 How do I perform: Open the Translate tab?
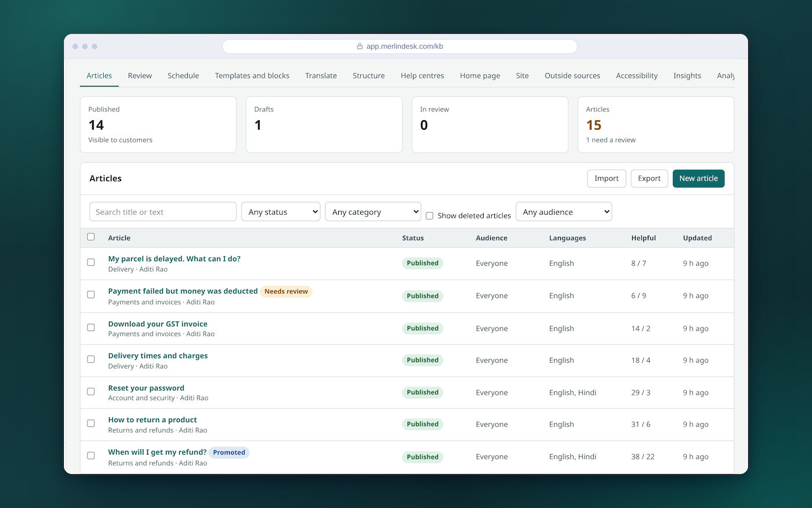coord(321,75)
